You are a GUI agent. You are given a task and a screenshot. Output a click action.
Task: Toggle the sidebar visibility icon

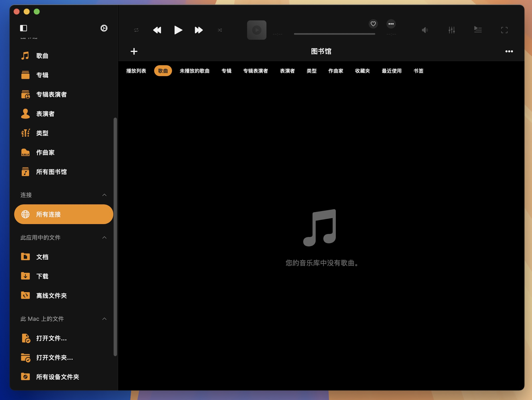click(23, 28)
